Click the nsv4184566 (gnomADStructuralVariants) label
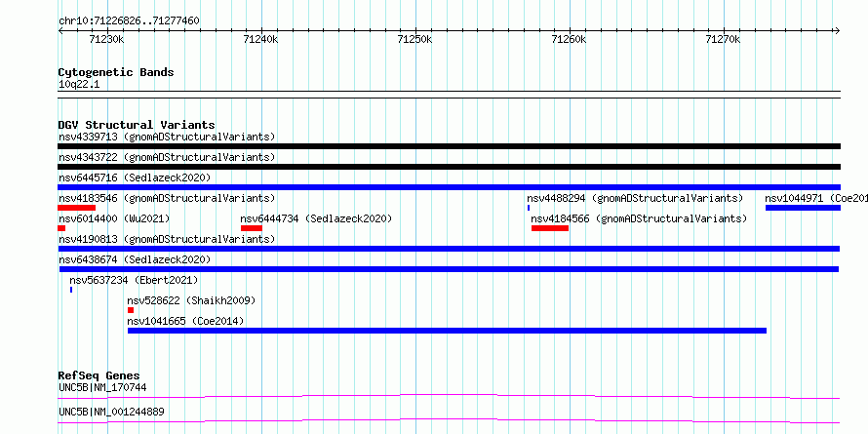The image size is (868, 434). pyautogui.click(x=639, y=218)
